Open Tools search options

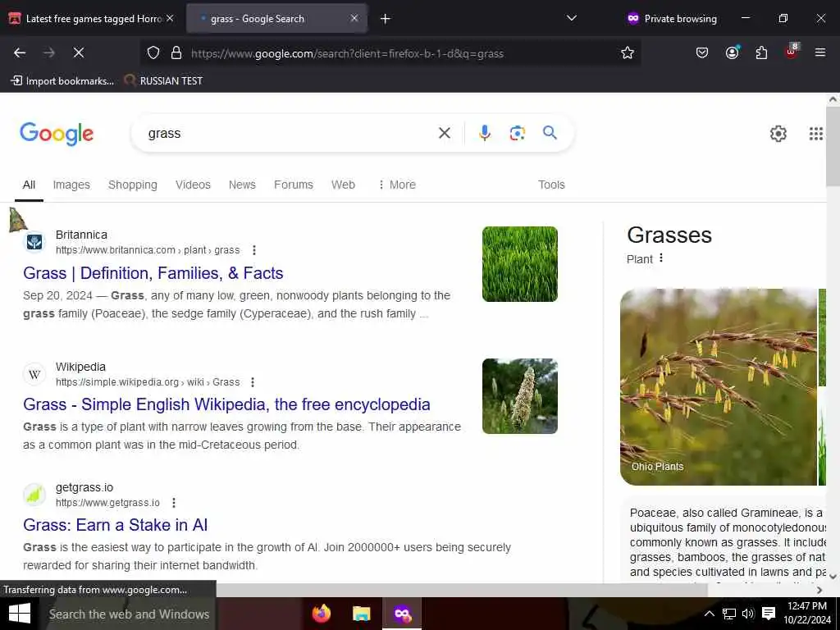click(551, 185)
